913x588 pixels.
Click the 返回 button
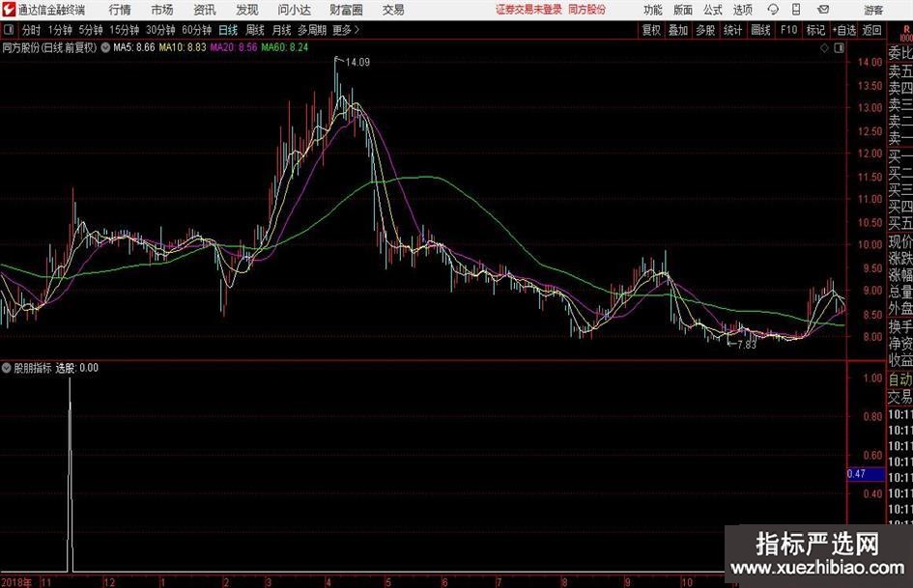click(x=871, y=30)
